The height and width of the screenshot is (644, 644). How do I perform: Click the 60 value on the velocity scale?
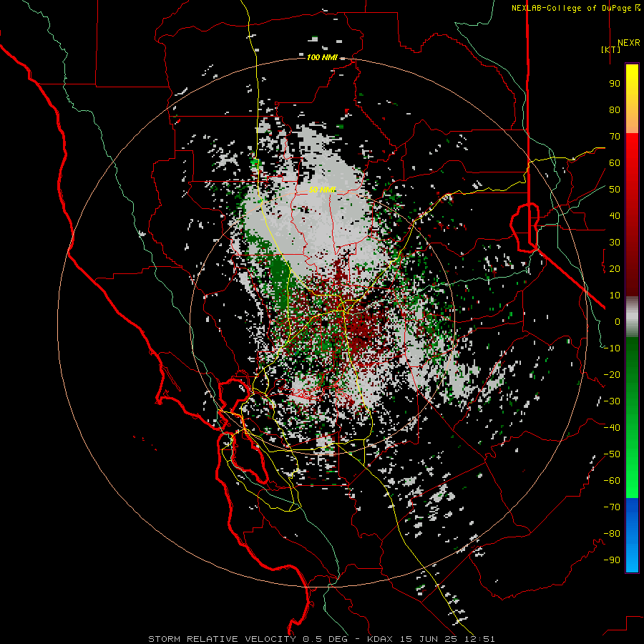click(615, 162)
